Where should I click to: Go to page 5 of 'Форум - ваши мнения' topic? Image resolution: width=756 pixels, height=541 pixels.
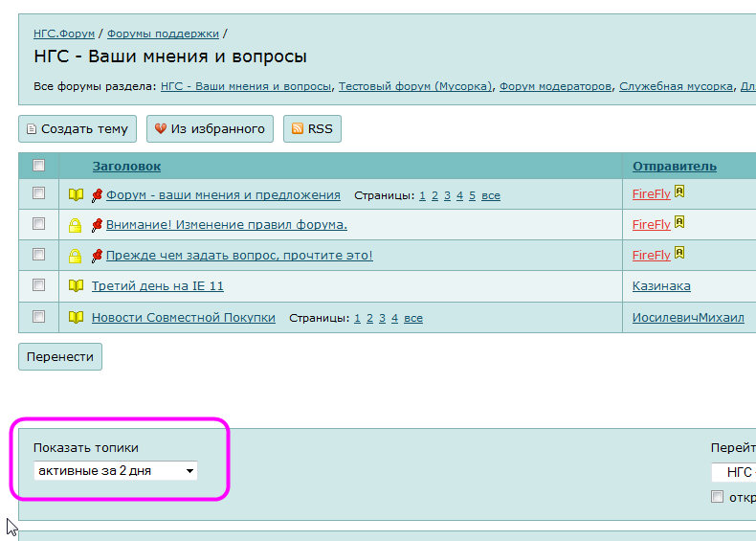[473, 195]
